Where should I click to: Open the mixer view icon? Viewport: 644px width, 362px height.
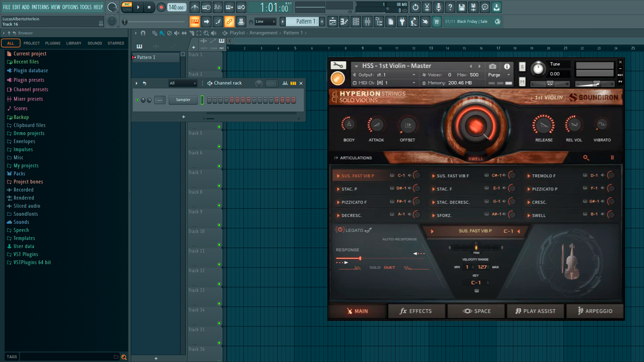click(x=367, y=21)
